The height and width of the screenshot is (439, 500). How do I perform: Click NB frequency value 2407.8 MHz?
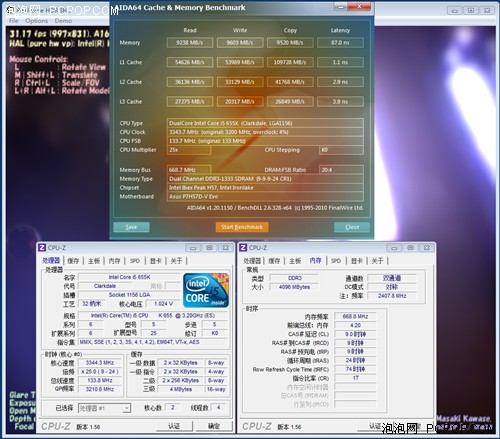(392, 296)
